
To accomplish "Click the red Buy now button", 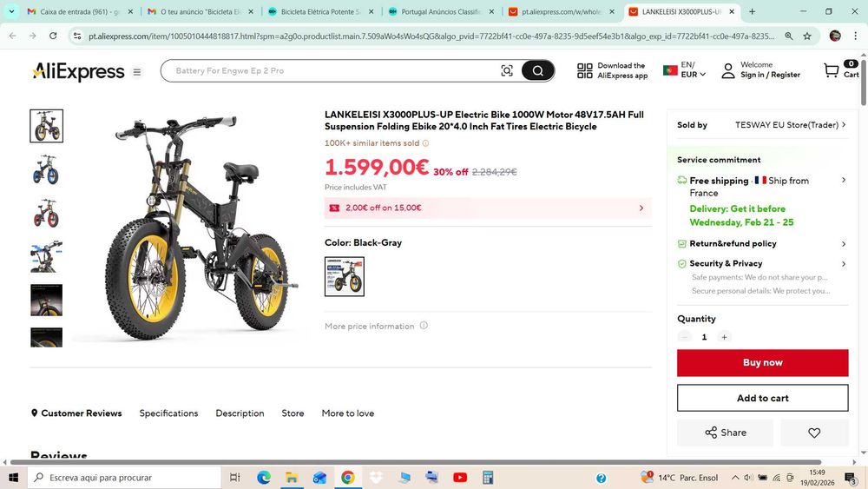I will coord(762,363).
